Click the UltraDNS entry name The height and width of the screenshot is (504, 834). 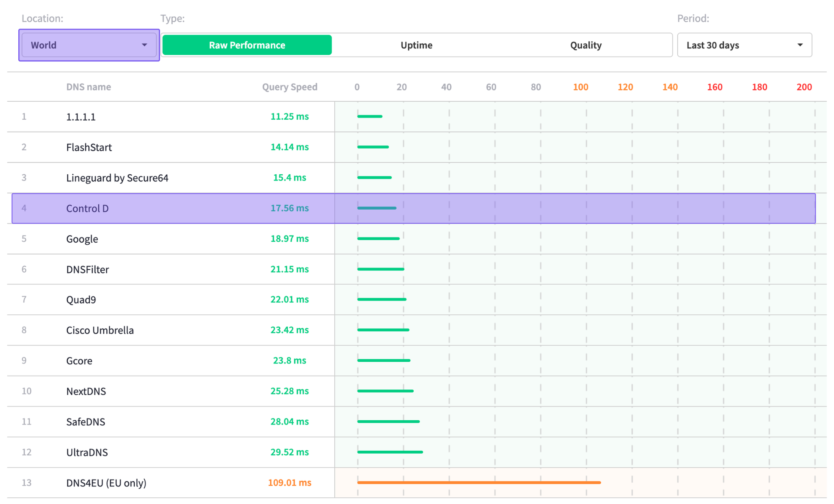[x=87, y=452]
